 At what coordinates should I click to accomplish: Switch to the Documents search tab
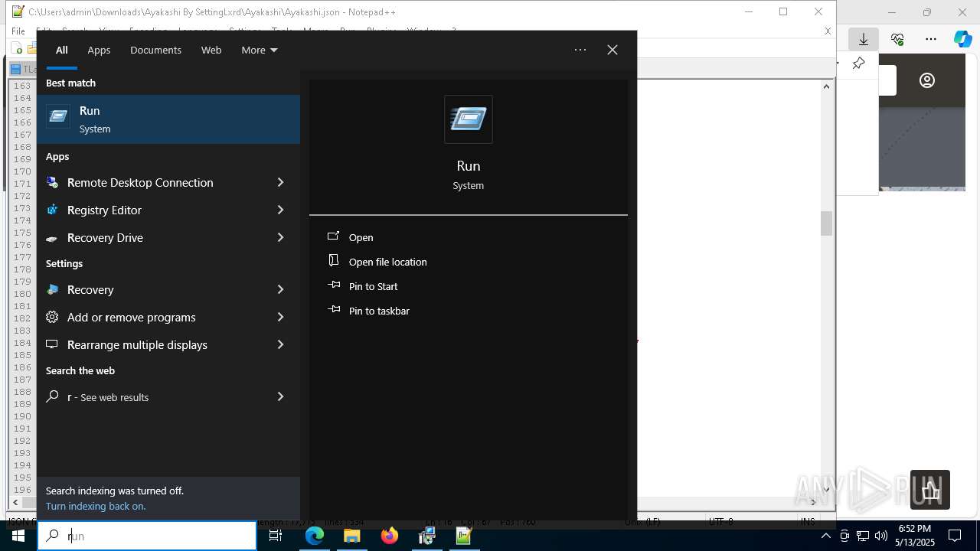click(155, 50)
